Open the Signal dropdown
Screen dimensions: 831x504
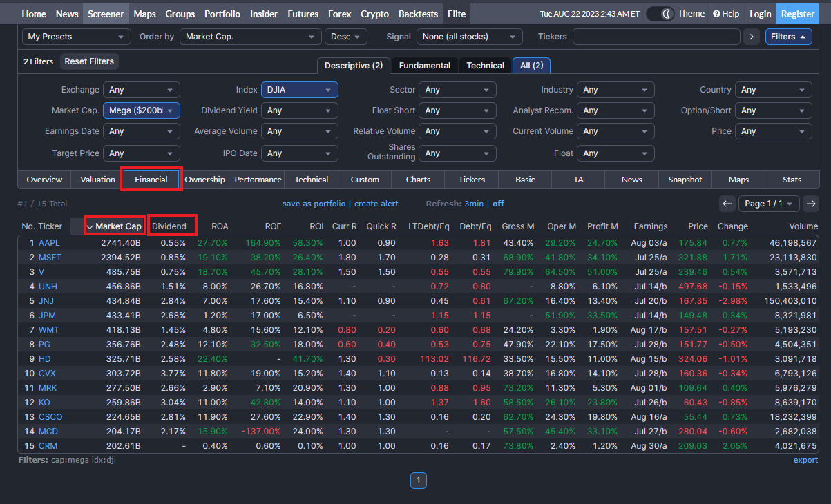point(470,37)
